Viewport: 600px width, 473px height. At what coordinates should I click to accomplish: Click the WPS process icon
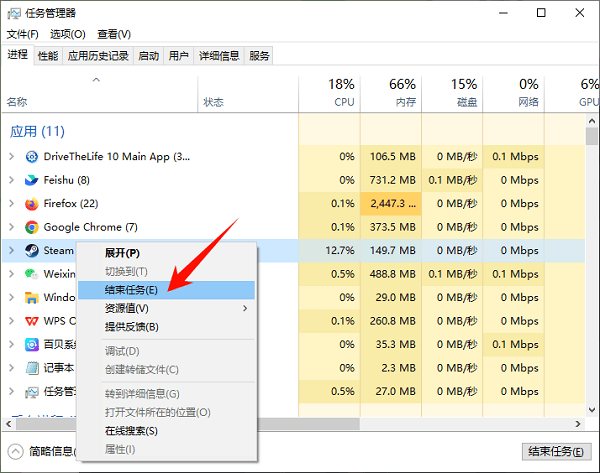click(x=31, y=321)
